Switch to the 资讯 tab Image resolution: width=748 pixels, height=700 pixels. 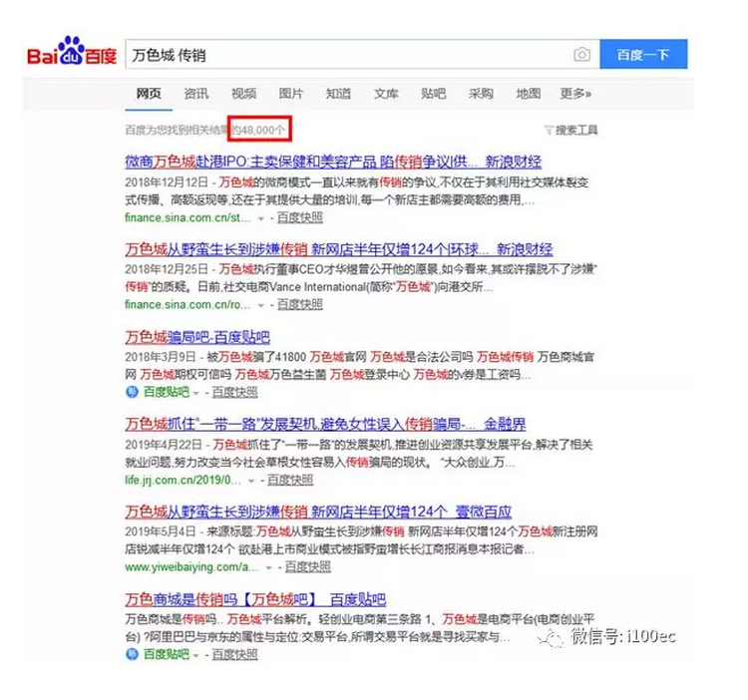click(196, 94)
